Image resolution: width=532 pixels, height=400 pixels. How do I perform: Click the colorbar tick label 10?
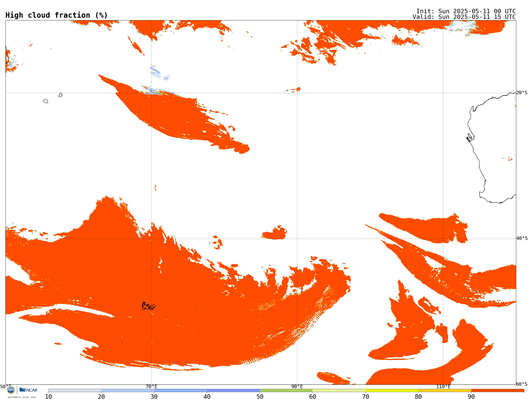click(49, 397)
